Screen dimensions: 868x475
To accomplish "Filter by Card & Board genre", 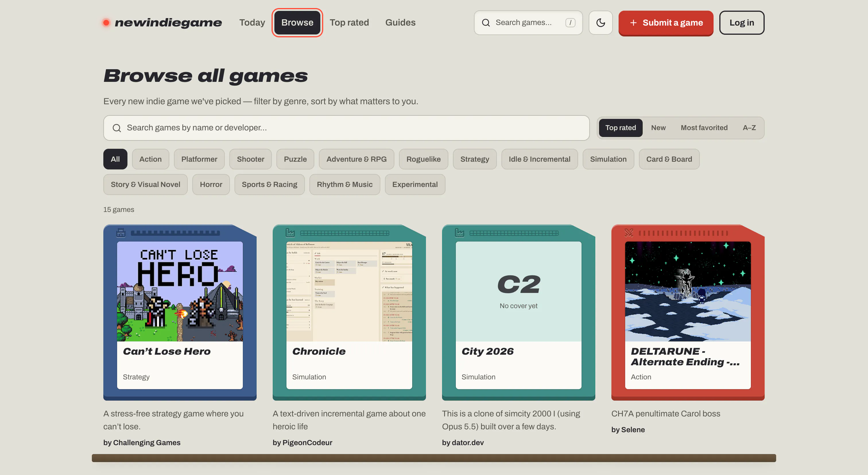I will (669, 159).
